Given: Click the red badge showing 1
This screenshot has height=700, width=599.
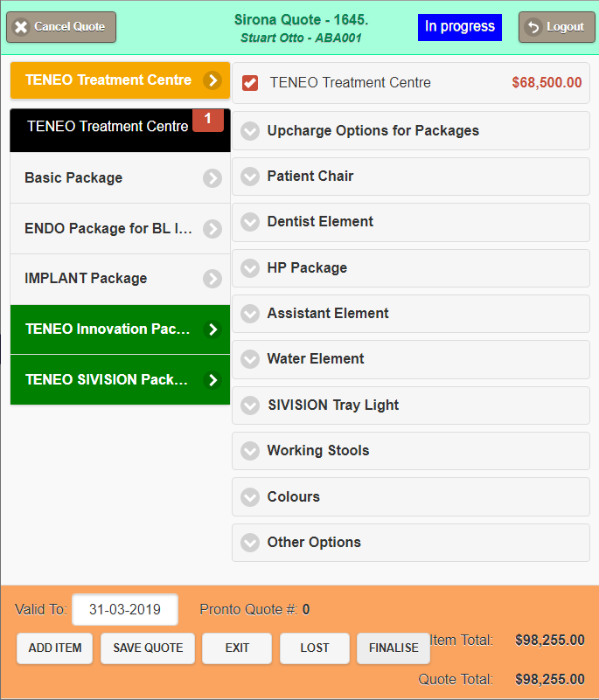Looking at the screenshot, I should [208, 120].
